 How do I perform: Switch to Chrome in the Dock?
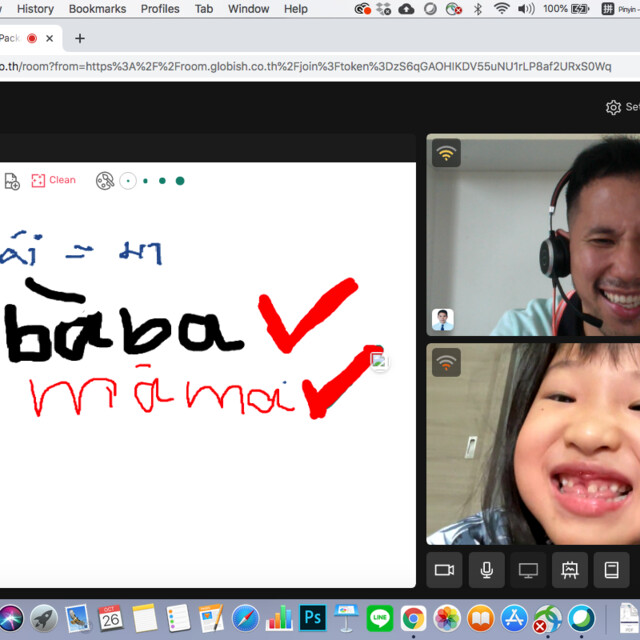coord(413,618)
